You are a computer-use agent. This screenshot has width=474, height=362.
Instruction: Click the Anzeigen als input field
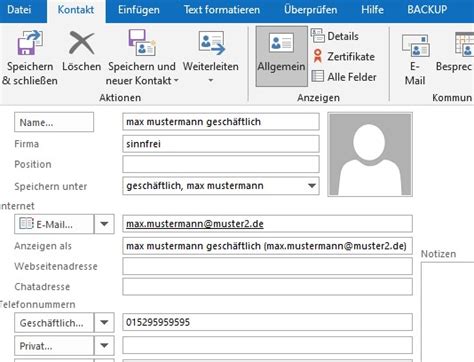(267, 246)
